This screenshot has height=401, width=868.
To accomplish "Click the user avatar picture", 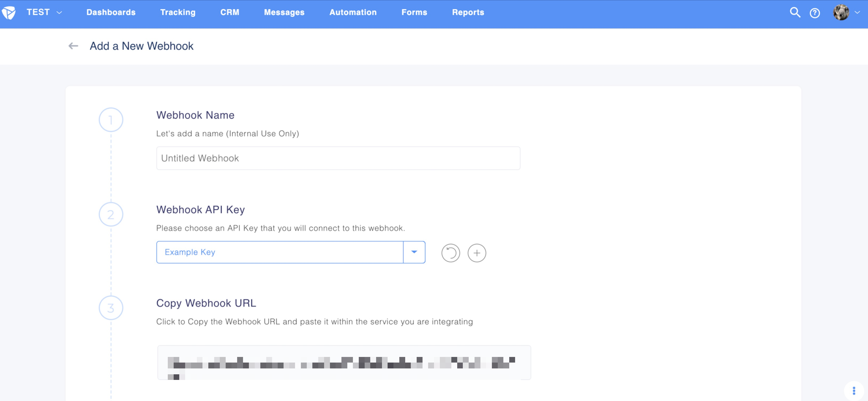I will coord(841,13).
